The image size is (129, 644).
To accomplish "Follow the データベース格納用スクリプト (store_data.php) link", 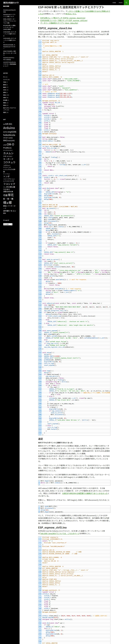I will tap(59, 23).
